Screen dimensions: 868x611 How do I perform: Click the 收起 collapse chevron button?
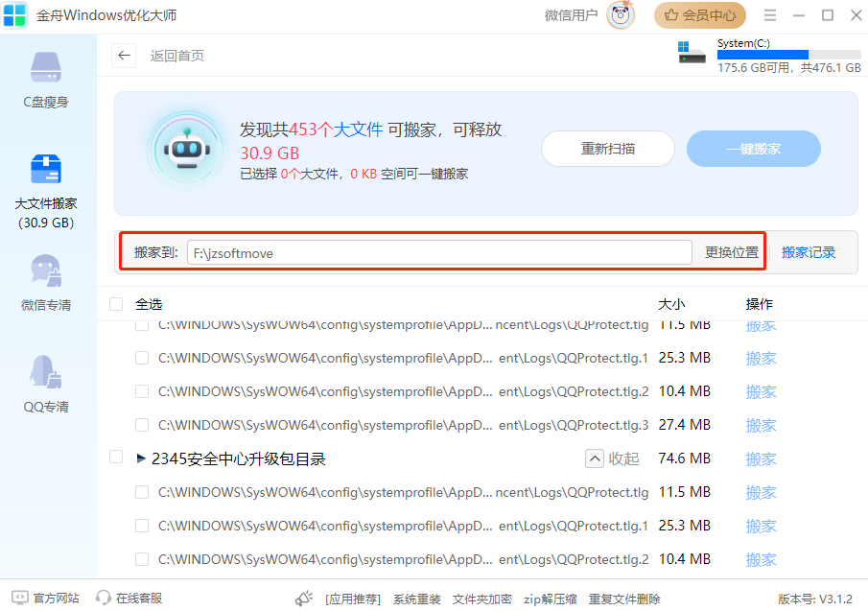[x=595, y=458]
